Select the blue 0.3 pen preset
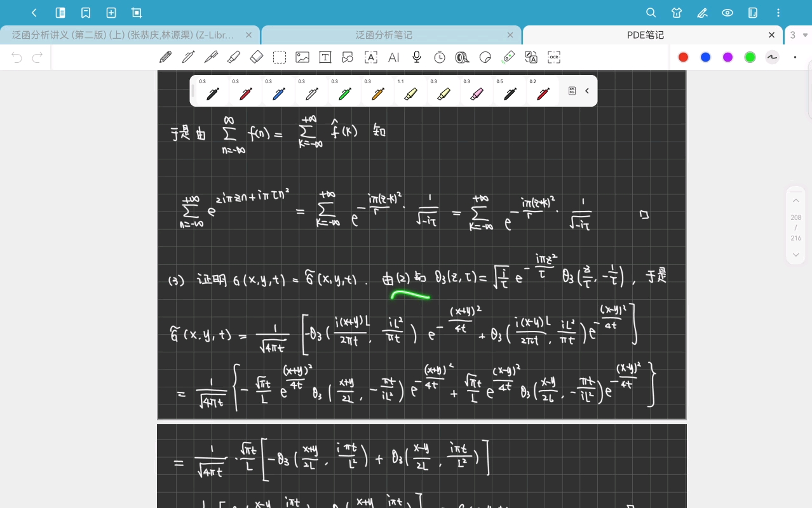The width and height of the screenshot is (812, 508). [x=278, y=91]
